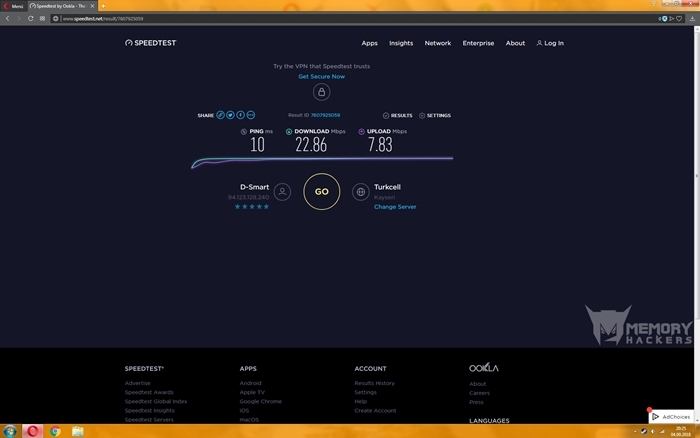
Task: Open footer Speedtest Global Index link
Action: (x=156, y=401)
